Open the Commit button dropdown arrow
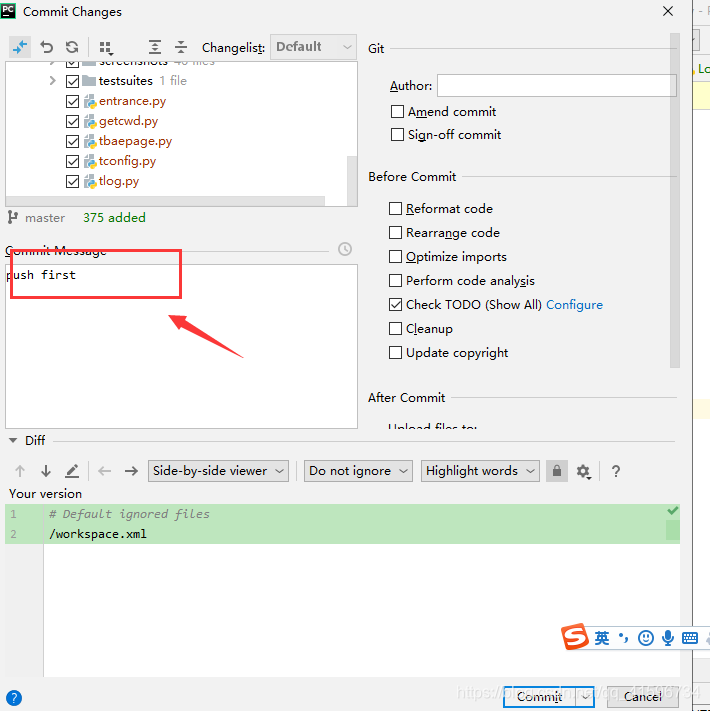The image size is (710, 711). 586,697
